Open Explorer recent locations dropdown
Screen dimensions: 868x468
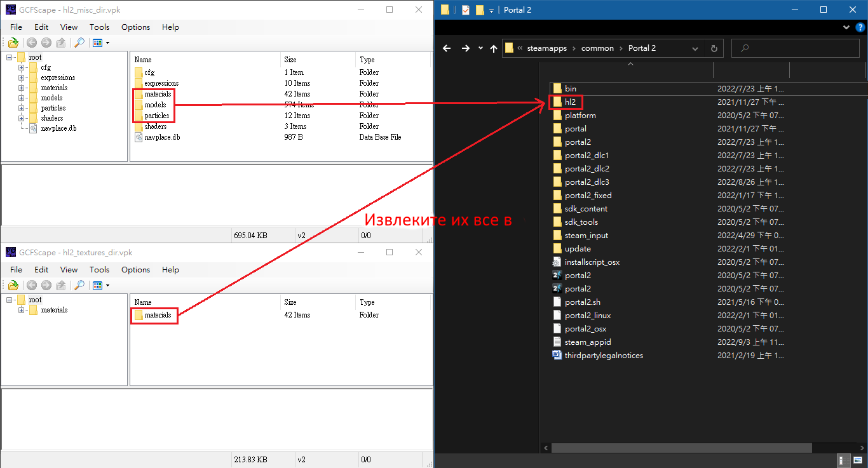[x=480, y=48]
